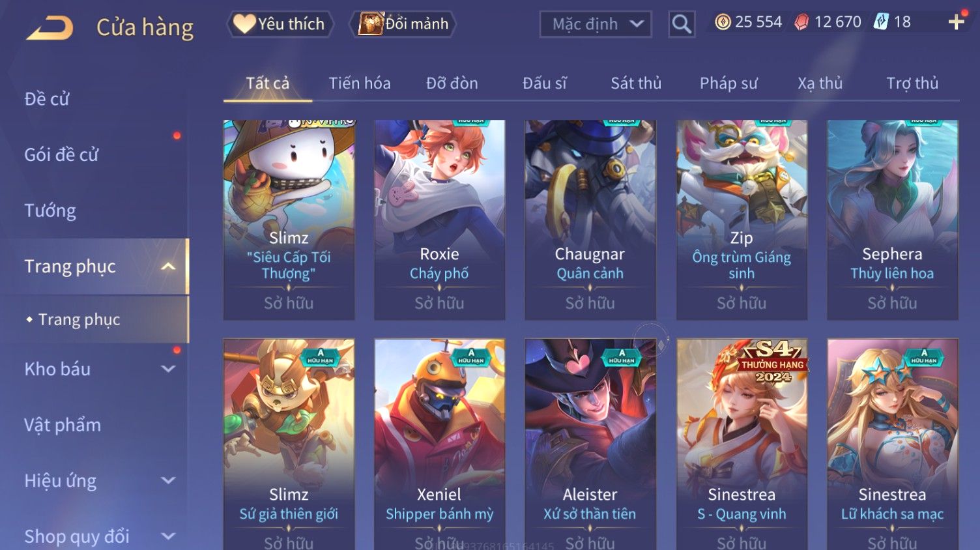Switch to the Pháp sư tab
980x550 pixels.
(728, 83)
